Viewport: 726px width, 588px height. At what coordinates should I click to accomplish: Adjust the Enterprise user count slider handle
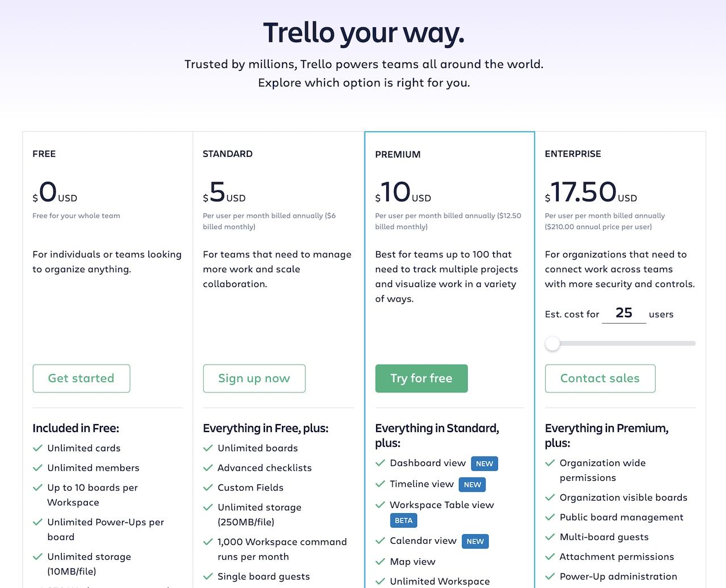pos(552,344)
